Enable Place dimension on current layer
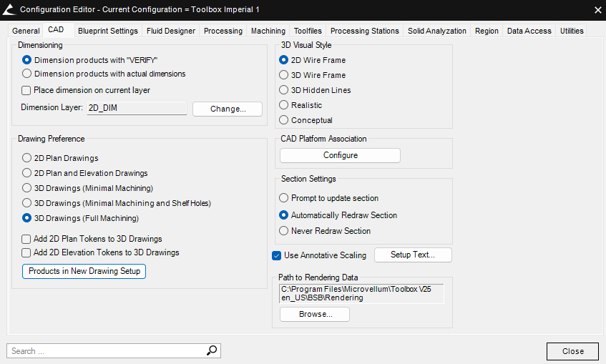The height and width of the screenshot is (364, 606). point(27,91)
